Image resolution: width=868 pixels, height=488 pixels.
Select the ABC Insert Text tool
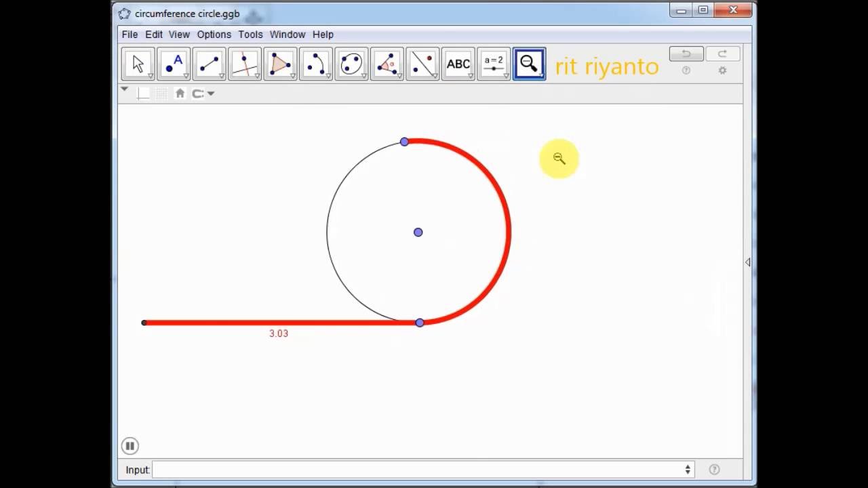coord(458,64)
